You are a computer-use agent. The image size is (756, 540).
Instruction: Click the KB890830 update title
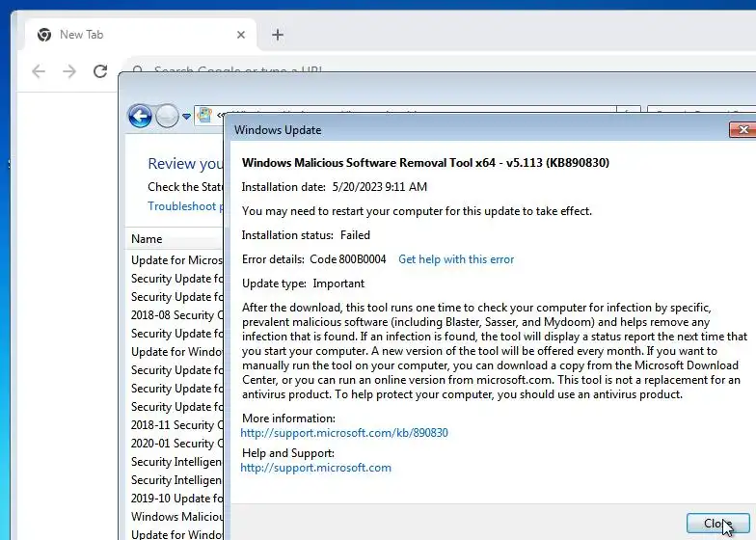425,163
